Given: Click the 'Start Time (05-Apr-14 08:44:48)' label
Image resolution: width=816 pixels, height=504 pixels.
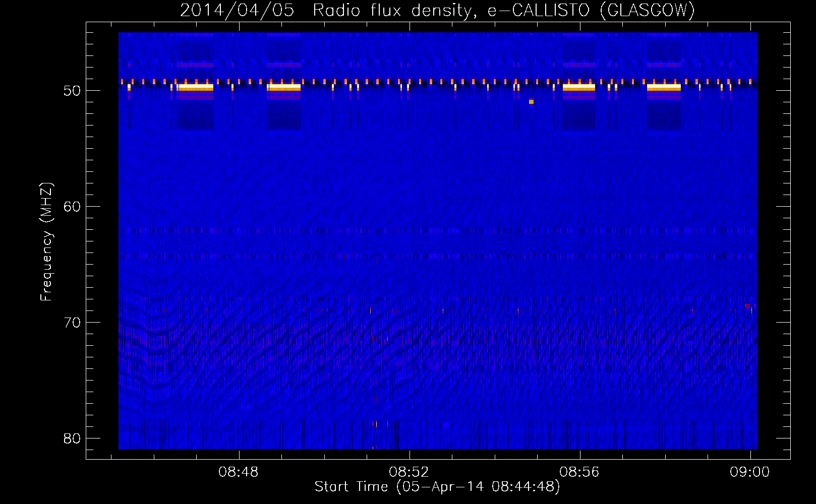Looking at the screenshot, I should click(x=437, y=487).
